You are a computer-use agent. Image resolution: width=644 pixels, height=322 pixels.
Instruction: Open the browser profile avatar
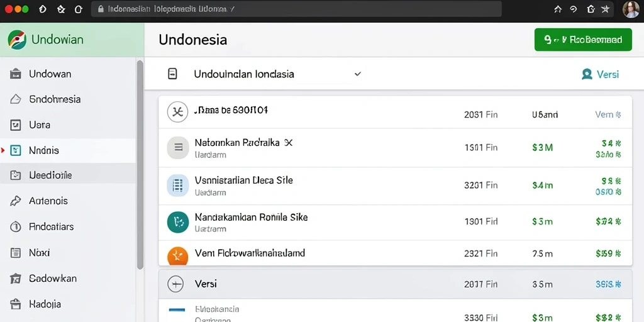tap(631, 9)
